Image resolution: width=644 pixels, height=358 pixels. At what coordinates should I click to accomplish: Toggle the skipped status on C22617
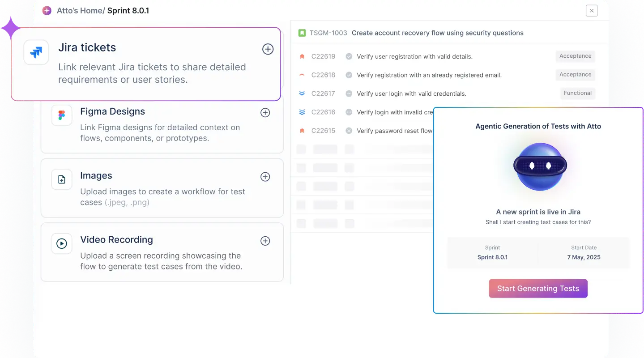coord(349,94)
